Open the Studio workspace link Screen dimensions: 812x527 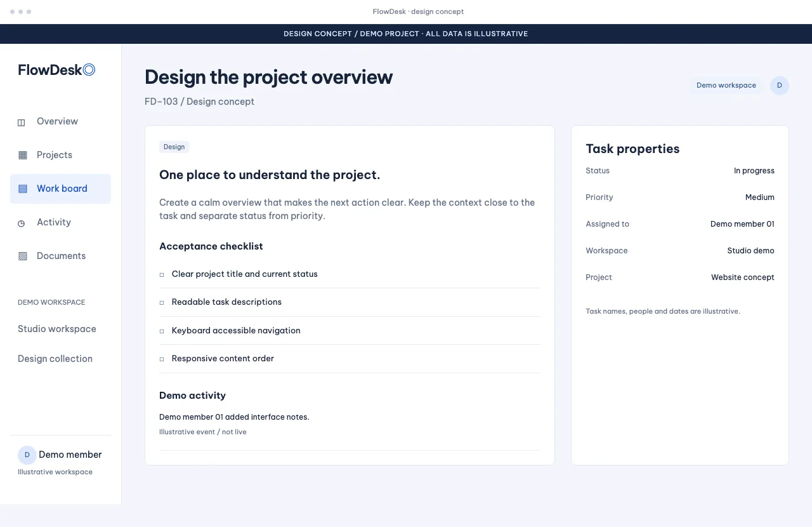[57, 329]
